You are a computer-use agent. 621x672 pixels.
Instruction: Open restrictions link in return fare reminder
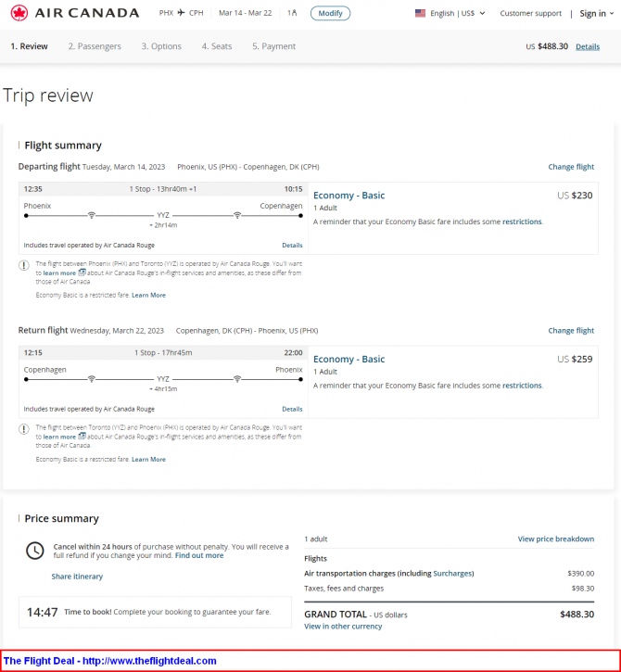click(522, 386)
